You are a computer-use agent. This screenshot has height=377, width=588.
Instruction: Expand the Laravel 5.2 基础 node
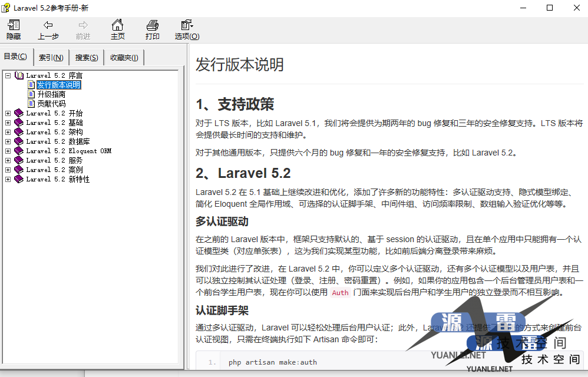[8, 123]
